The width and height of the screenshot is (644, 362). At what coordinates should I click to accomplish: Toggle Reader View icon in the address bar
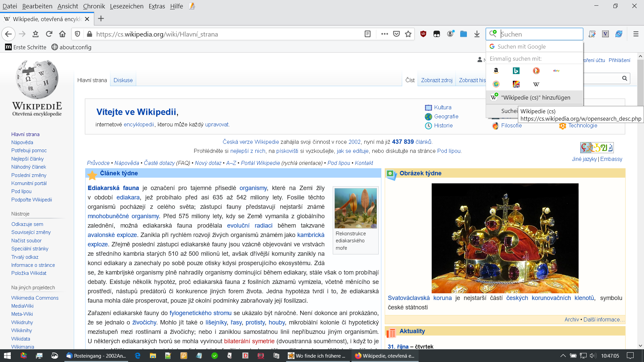[368, 34]
